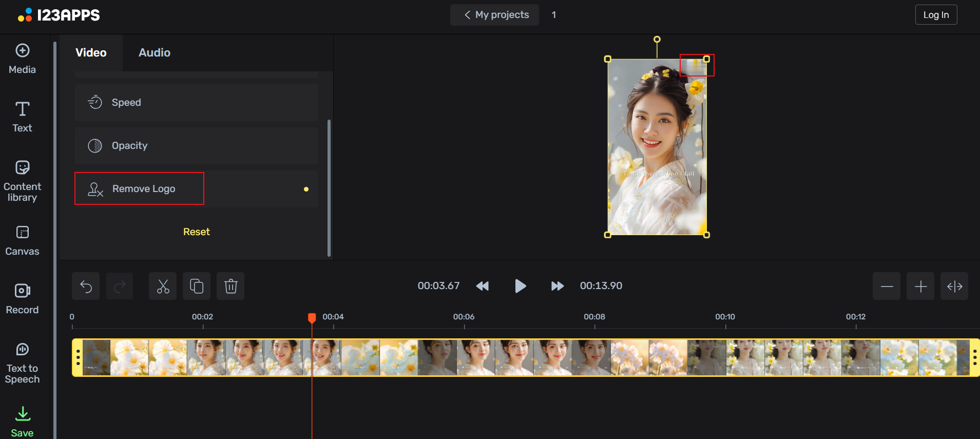This screenshot has height=439, width=980.
Task: Cut the clip with scissors tool
Action: 163,286
